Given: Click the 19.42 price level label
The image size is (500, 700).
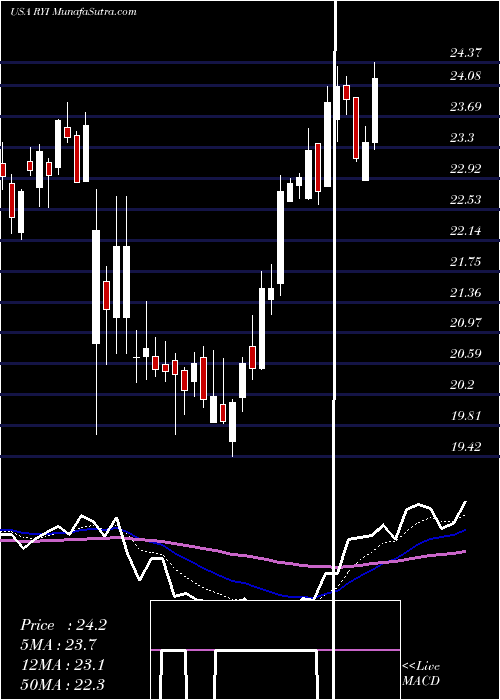Looking at the screenshot, I should pyautogui.click(x=466, y=447).
